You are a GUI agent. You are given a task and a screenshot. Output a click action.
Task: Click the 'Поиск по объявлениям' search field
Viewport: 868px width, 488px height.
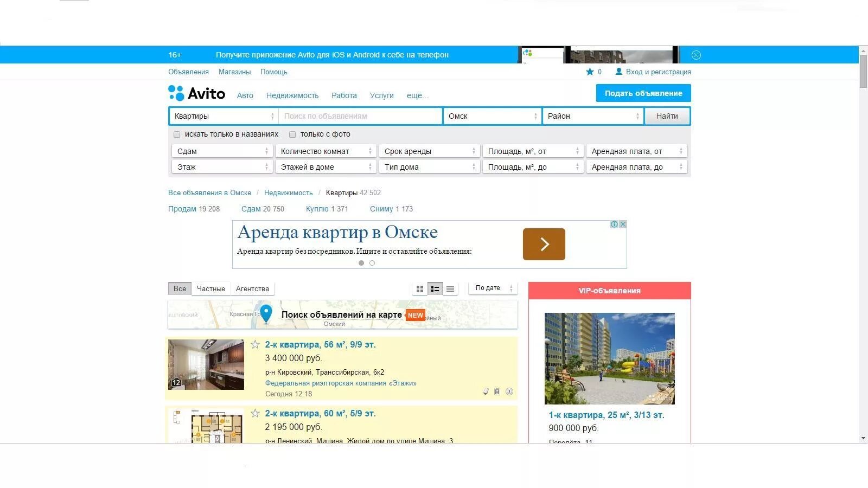(360, 116)
